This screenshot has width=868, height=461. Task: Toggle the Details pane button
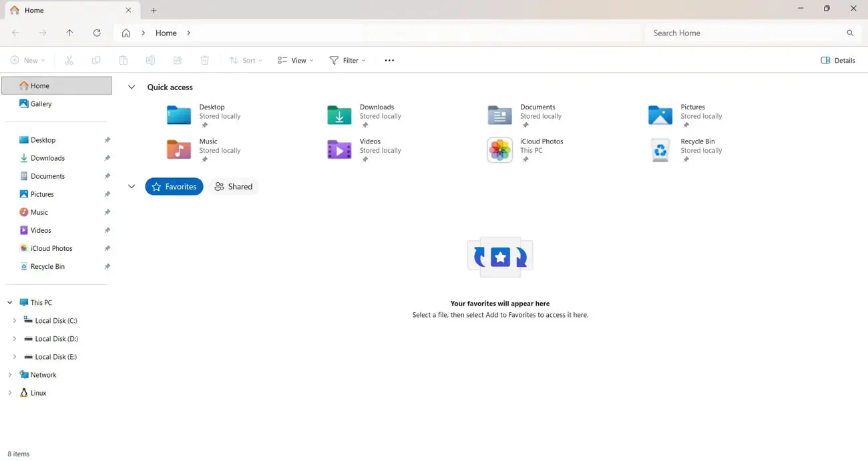838,60
